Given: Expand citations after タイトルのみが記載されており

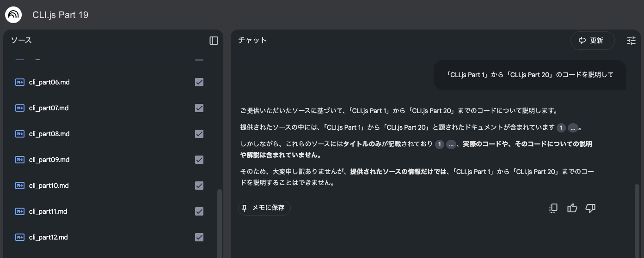Looking at the screenshot, I should point(451,144).
